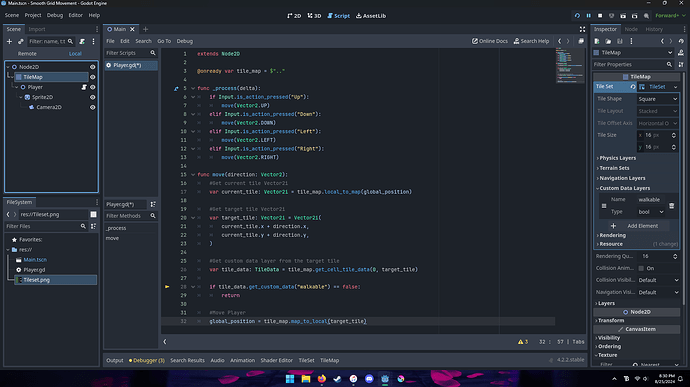Open the Import dock tab
The width and height of the screenshot is (690, 387).
[x=37, y=29]
